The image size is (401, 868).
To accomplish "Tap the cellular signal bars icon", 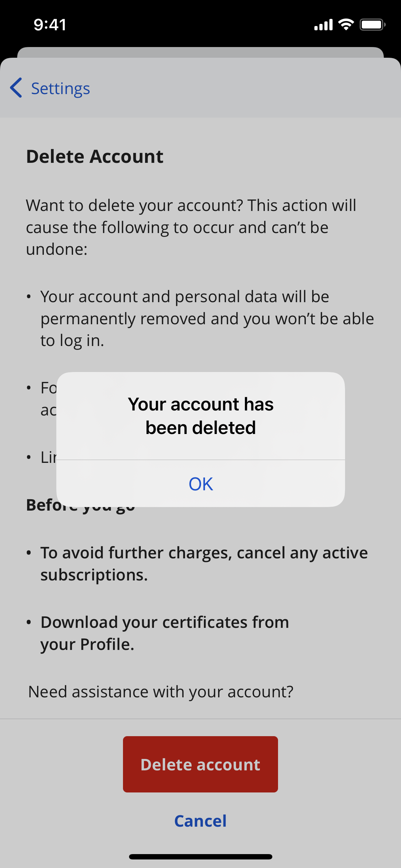I will pos(323,25).
